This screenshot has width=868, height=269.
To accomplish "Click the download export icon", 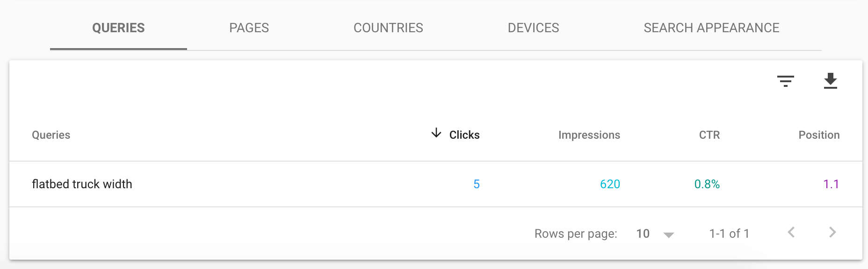I will click(830, 81).
